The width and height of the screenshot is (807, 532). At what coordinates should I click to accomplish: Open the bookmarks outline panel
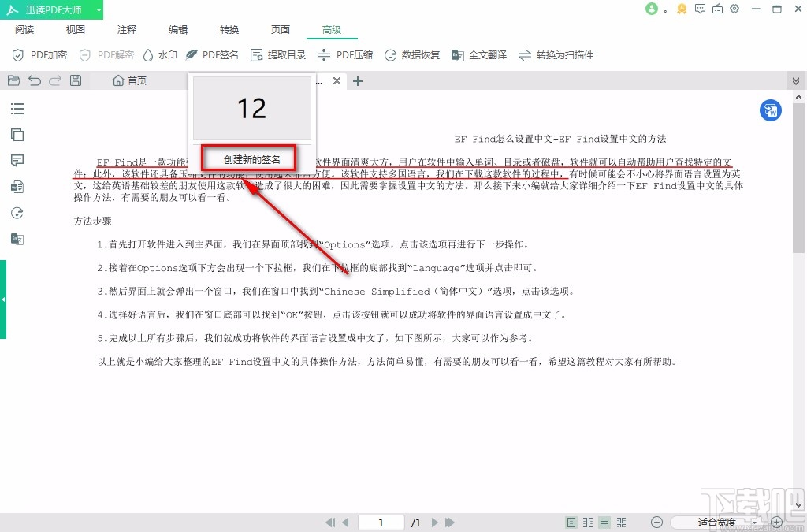pos(17,109)
